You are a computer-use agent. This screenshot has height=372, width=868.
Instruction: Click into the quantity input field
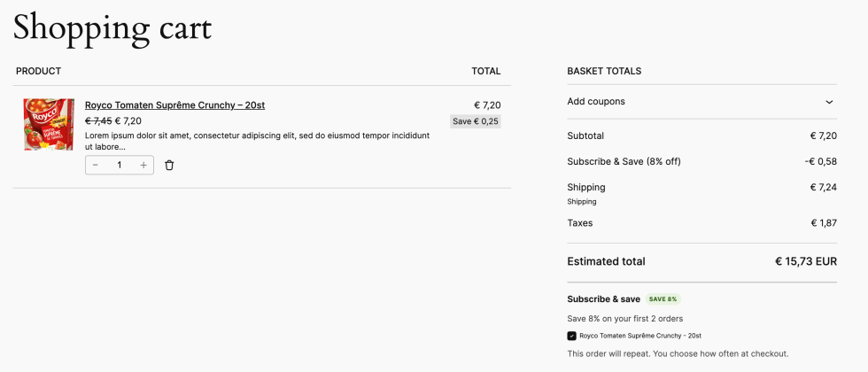[120, 165]
